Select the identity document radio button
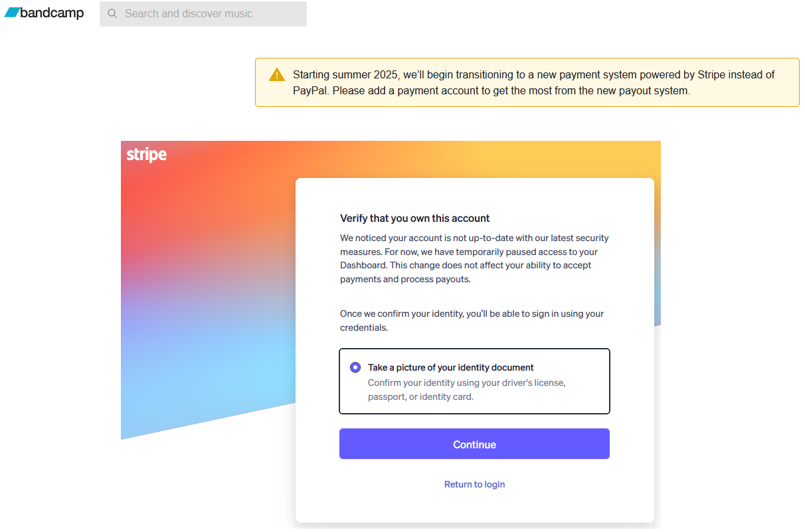 pyautogui.click(x=355, y=367)
